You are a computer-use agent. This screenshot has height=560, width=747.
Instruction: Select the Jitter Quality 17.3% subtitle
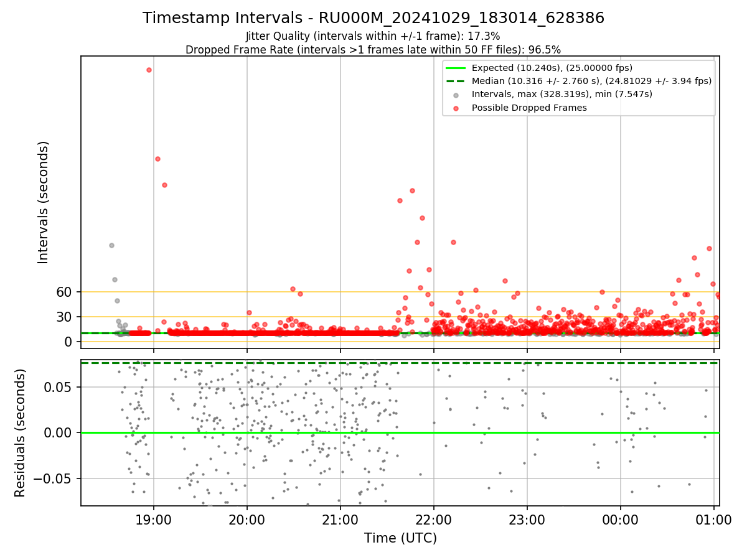point(373,36)
